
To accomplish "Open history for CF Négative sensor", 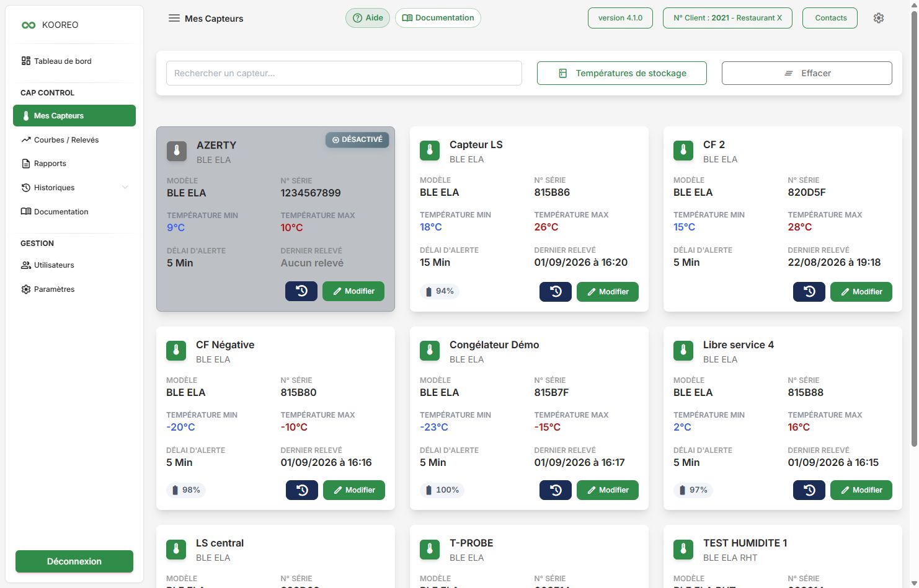I will tap(302, 490).
